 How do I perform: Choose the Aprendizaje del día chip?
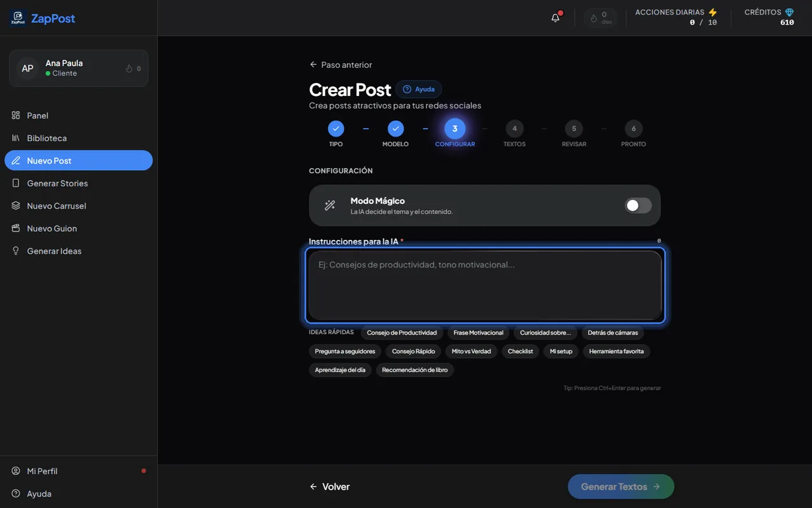coord(340,370)
